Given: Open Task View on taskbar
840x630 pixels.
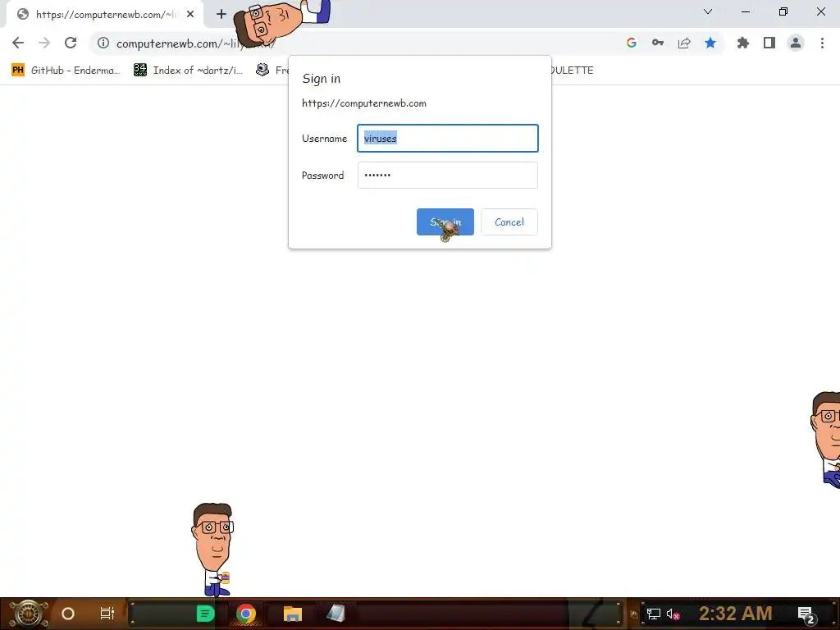Looking at the screenshot, I should pyautogui.click(x=107, y=614).
